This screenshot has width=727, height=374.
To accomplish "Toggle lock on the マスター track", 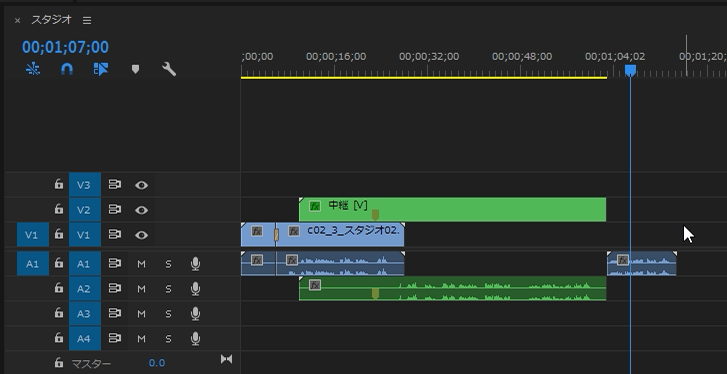I will click(58, 362).
